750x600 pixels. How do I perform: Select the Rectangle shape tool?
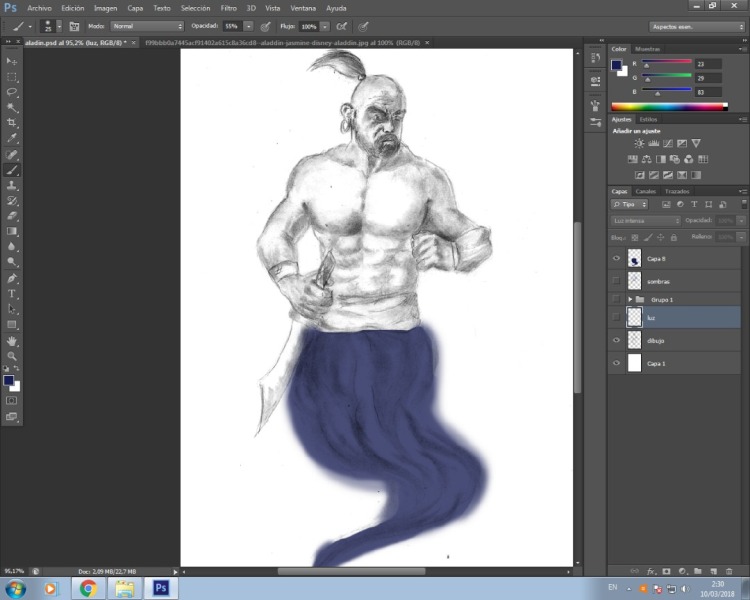tap(12, 324)
